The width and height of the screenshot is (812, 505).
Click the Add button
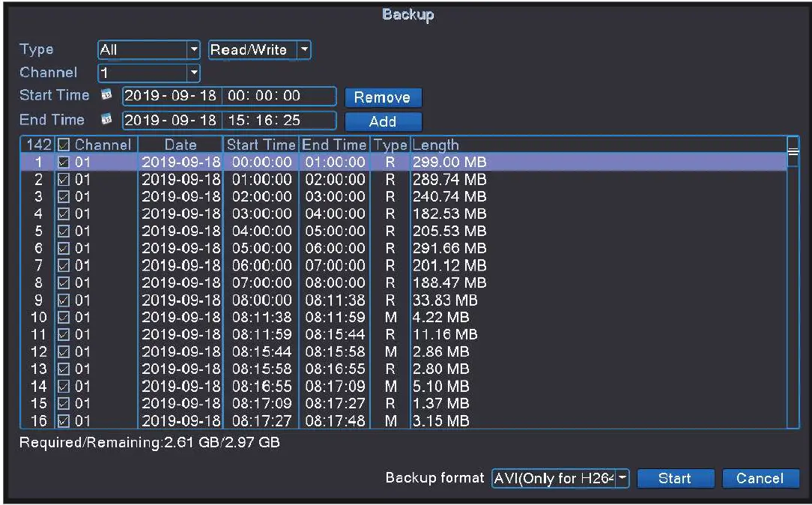(x=383, y=121)
